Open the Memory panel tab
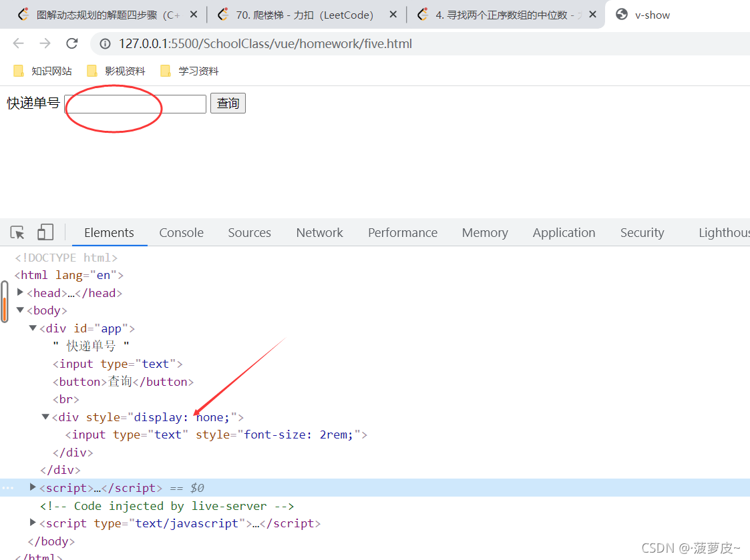 pos(485,233)
